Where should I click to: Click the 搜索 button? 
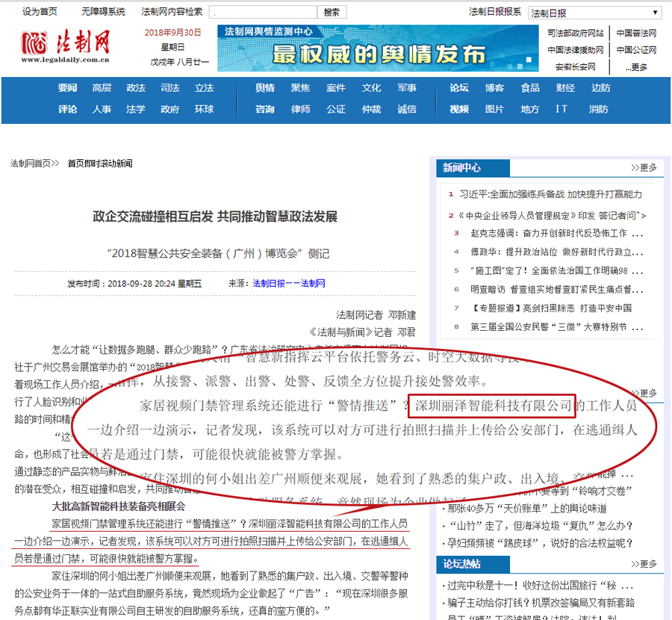pyautogui.click(x=332, y=12)
